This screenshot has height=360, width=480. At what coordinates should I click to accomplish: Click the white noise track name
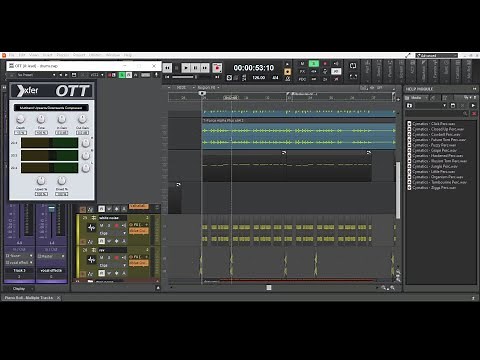point(112,218)
